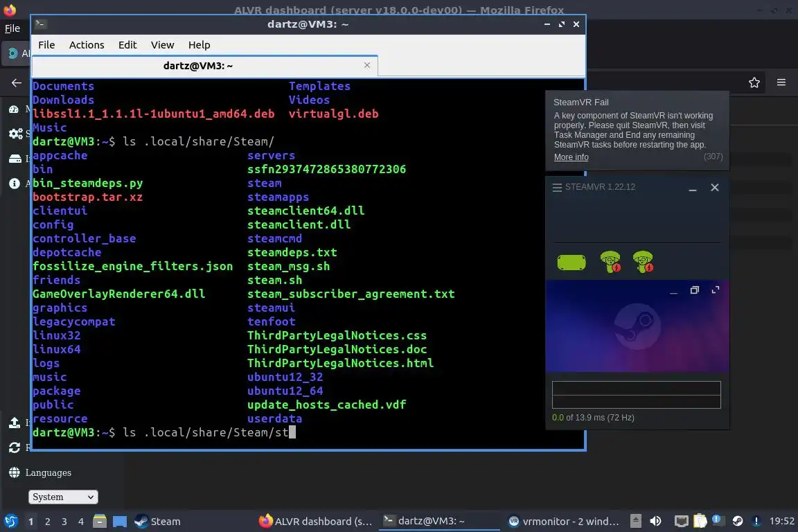Viewport: 798px width, 532px height.
Task: Click the 'ubuntu12_64' directory name
Action: tap(285, 391)
